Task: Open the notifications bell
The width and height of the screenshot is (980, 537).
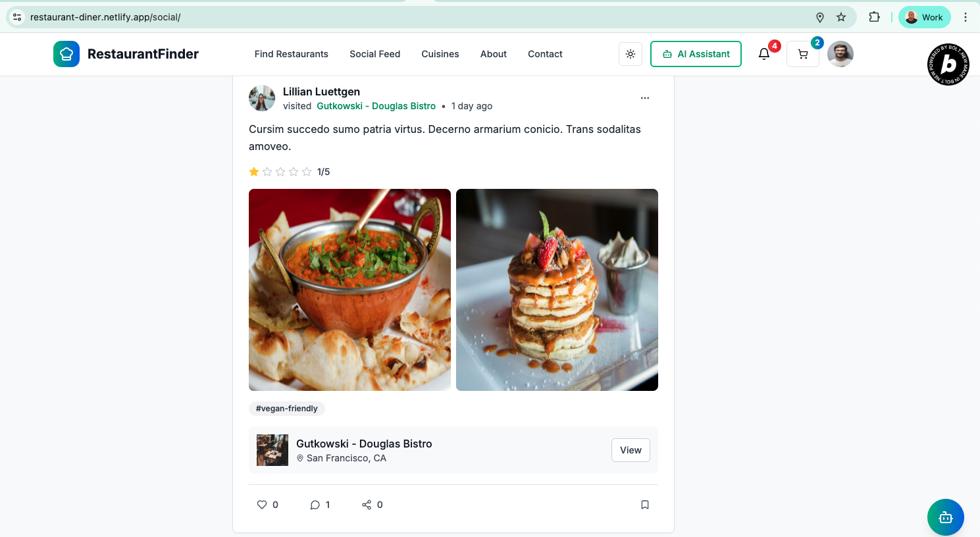Action: coord(764,54)
